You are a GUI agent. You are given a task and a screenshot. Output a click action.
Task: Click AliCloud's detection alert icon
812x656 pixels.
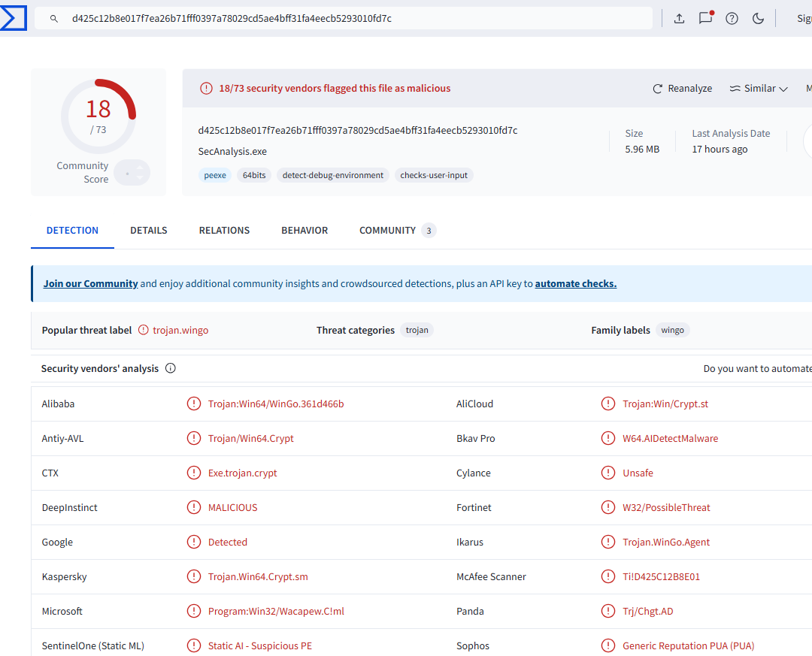coord(608,404)
